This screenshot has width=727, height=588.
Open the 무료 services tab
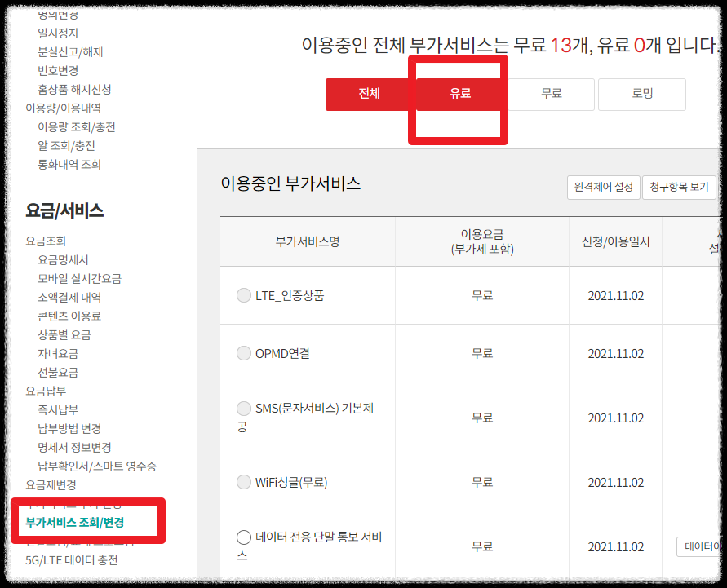549,94
